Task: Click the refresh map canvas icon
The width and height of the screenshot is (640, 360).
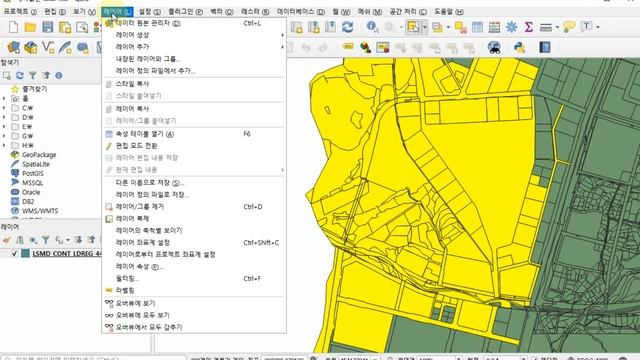Action: [347, 27]
